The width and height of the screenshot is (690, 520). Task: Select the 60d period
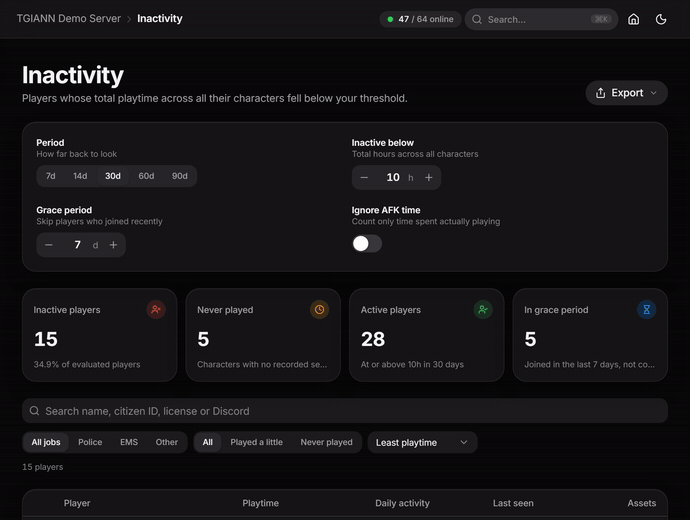pyautogui.click(x=146, y=176)
